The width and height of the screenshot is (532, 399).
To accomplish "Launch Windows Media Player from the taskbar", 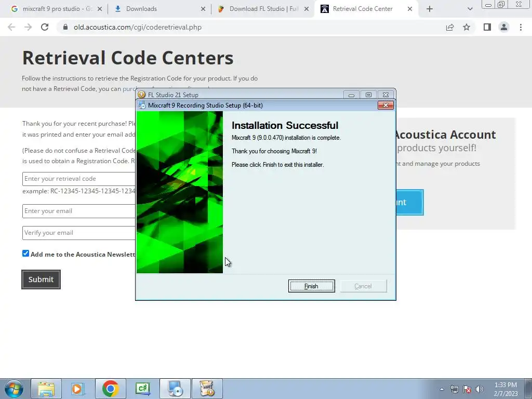I will pyautogui.click(x=78, y=389).
